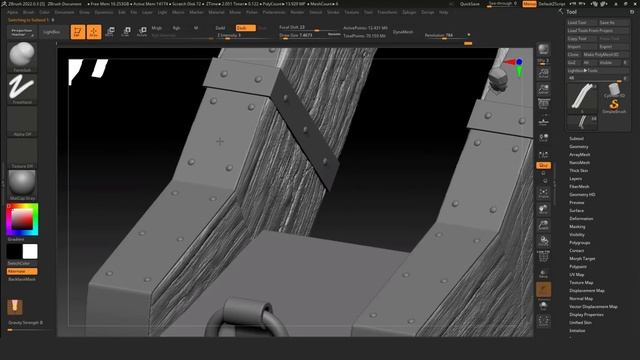Toggle the Mrgb channel button
Viewport: 640px width, 360px height.
coord(157,28)
